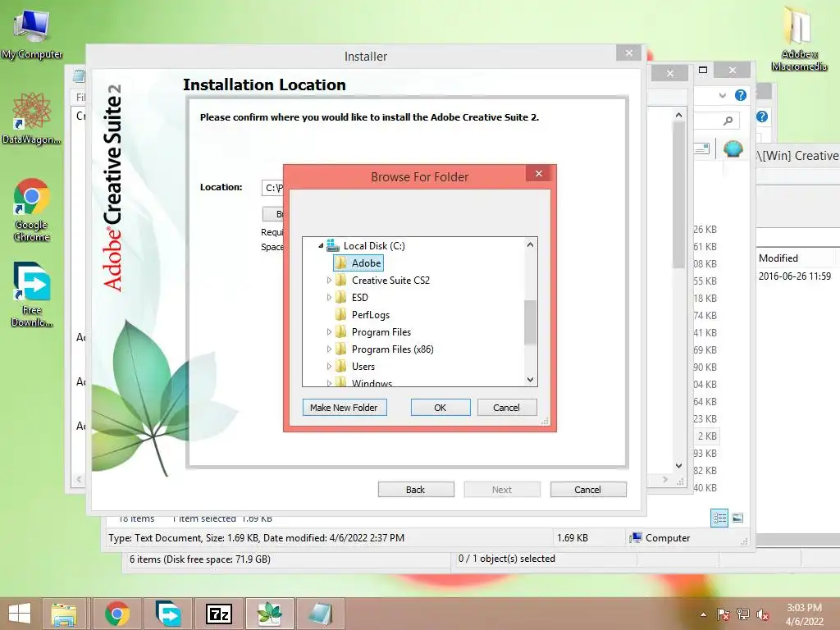The image size is (840, 630).
Task: Click the disk free space status text
Action: point(200,559)
